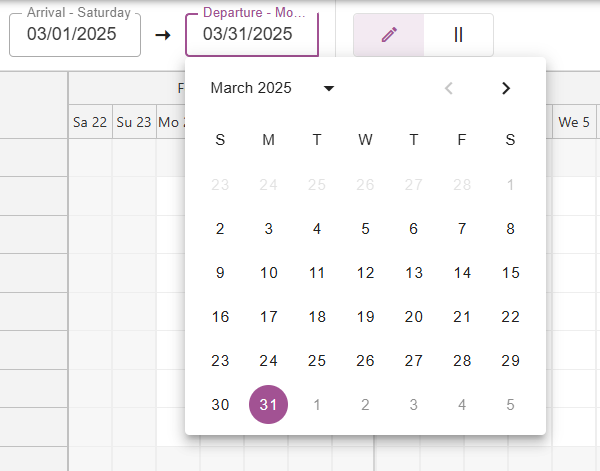The image size is (600, 471).
Task: Focus the Arrival date field
Action: click(x=74, y=35)
